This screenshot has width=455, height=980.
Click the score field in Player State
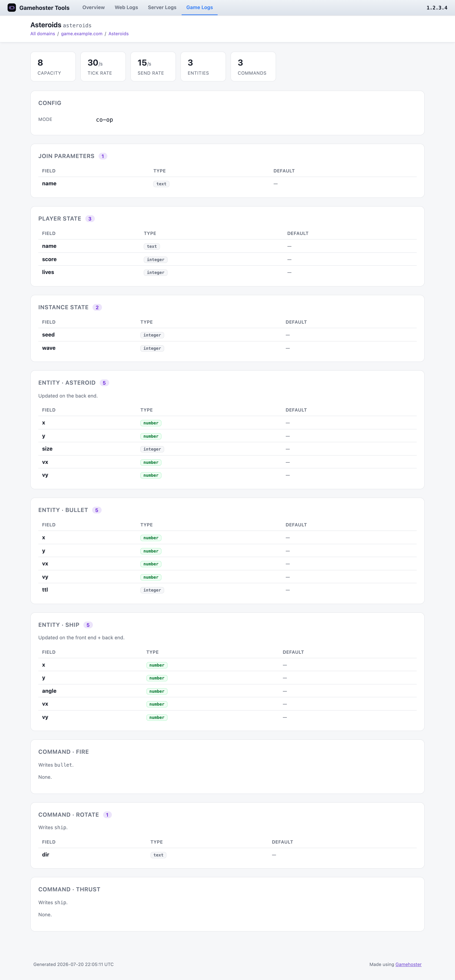49,259
